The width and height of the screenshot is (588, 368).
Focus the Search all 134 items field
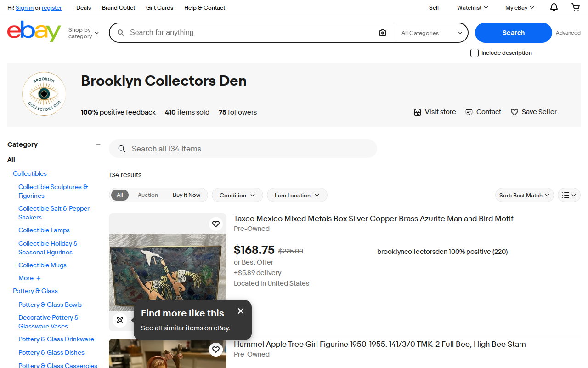[x=243, y=149]
